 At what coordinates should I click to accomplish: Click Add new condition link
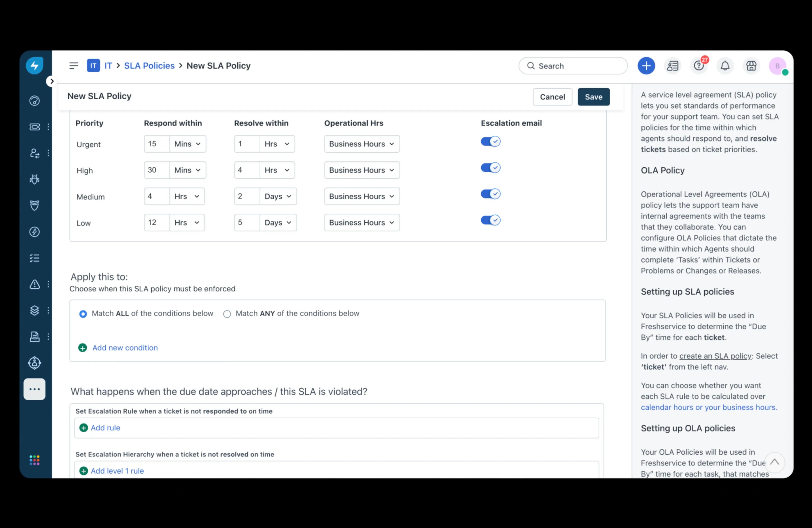125,347
